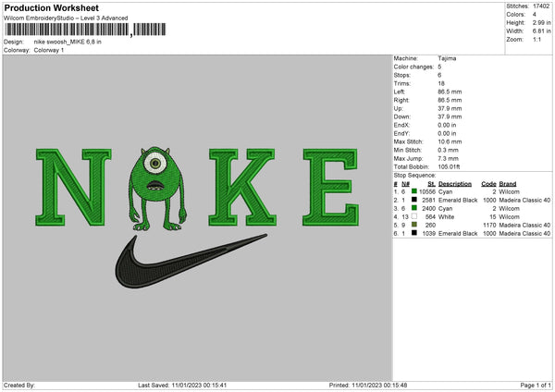The image size is (555, 392).
Task: Click the 'Production Worksheet' title
Action: (51, 7)
